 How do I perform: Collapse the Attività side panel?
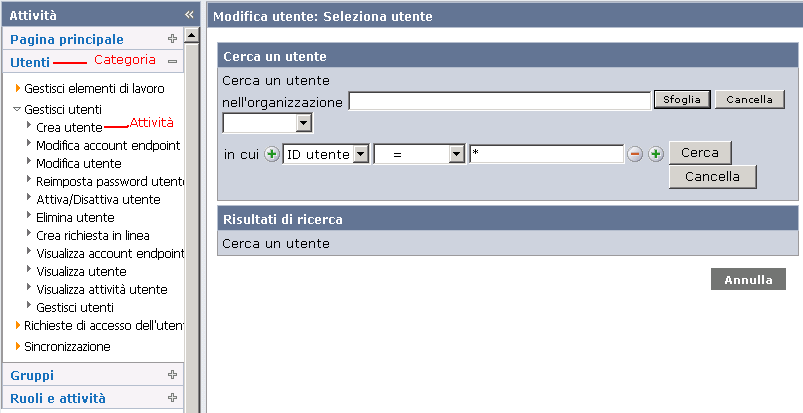pos(189,15)
